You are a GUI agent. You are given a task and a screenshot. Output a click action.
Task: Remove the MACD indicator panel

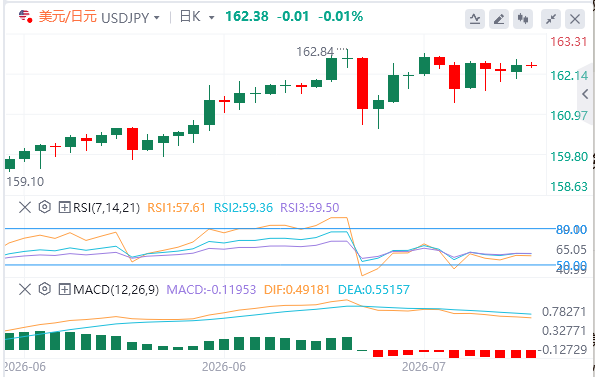[x=25, y=290]
